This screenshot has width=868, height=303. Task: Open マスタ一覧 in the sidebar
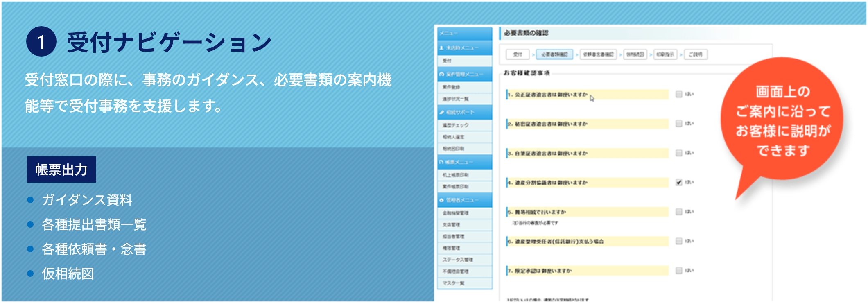(x=465, y=283)
